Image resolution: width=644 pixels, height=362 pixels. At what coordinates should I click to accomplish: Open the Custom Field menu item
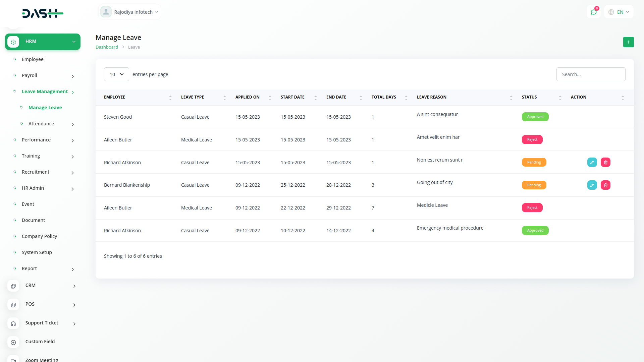[x=40, y=342]
